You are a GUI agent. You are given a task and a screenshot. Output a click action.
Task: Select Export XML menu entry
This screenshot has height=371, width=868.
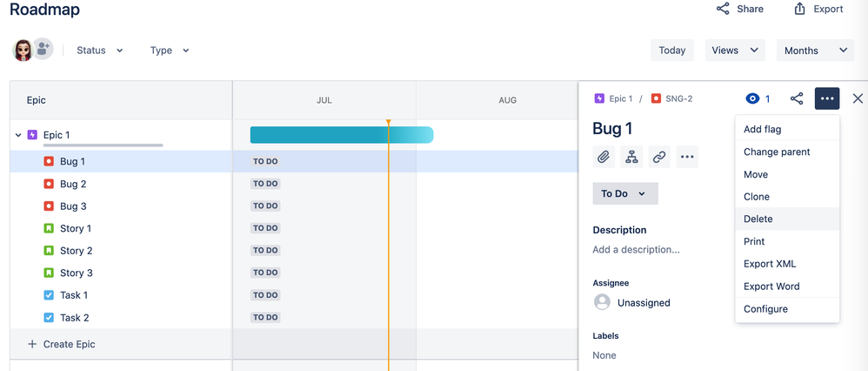pos(787,264)
